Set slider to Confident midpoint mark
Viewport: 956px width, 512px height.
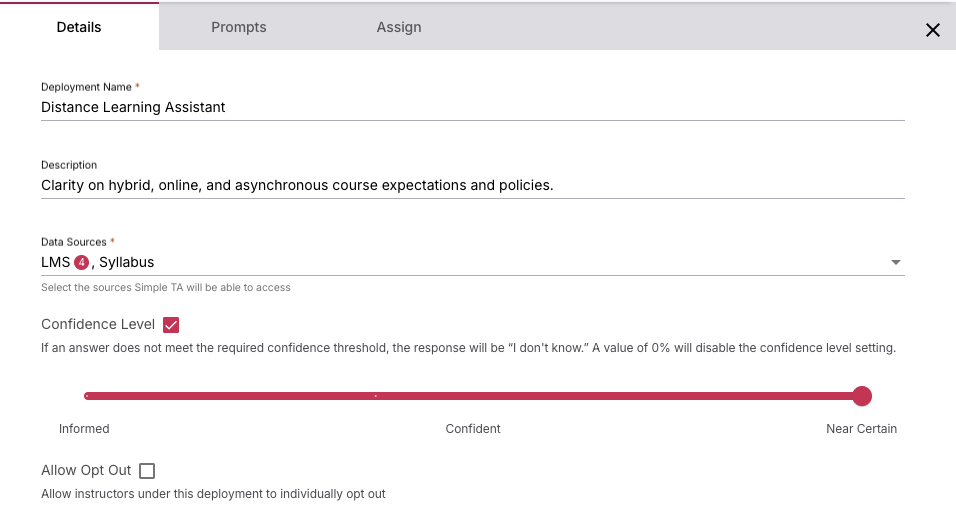(375, 396)
